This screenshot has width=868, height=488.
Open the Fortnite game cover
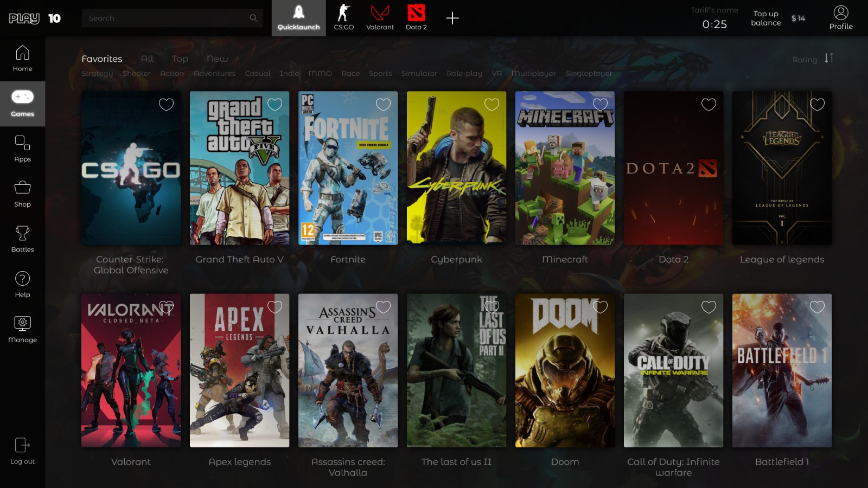coord(348,168)
